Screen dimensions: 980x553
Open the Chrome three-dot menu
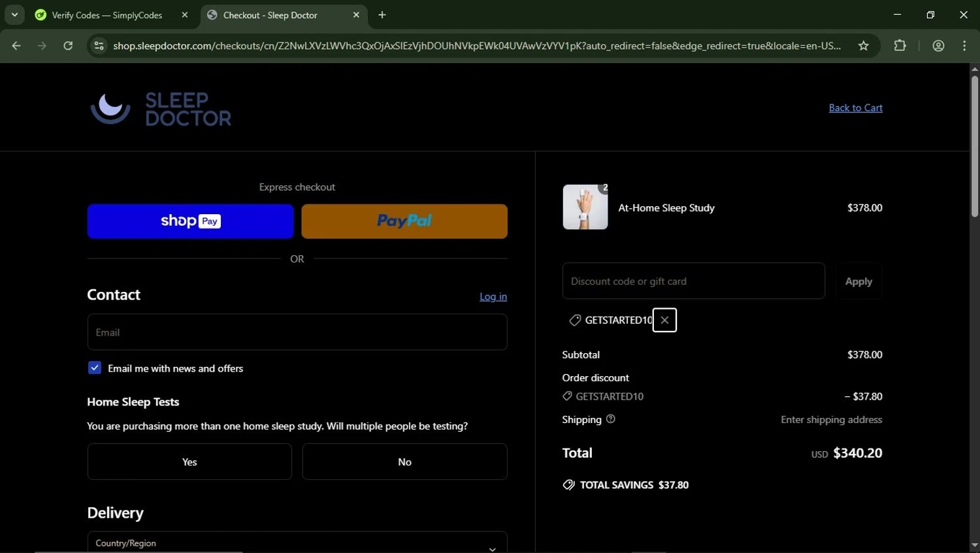[x=964, y=46]
